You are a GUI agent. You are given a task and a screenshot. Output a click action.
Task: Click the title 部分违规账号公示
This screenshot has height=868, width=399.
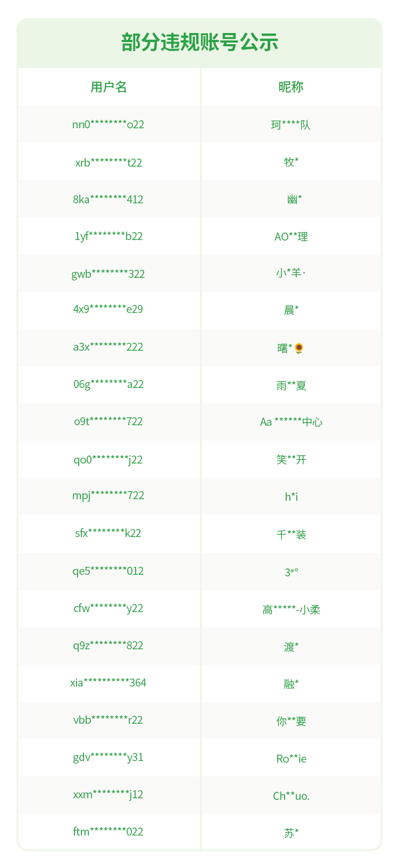coord(199,43)
